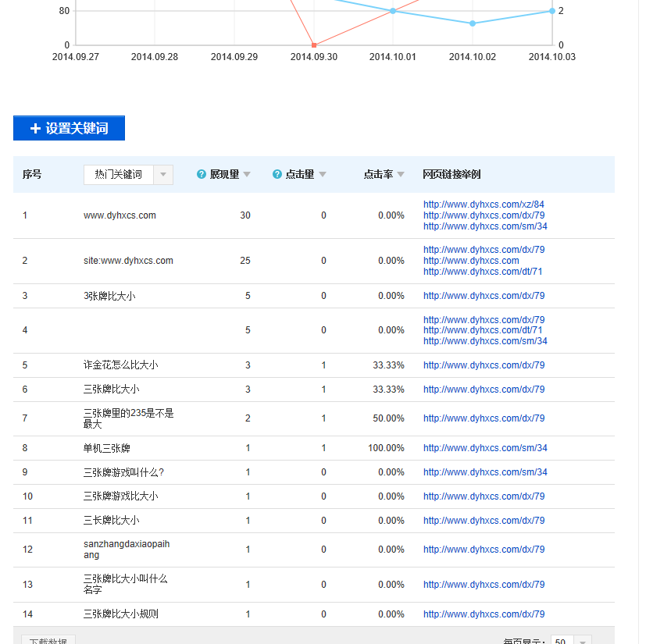Click the blue data point at 2014.10.01

click(393, 11)
